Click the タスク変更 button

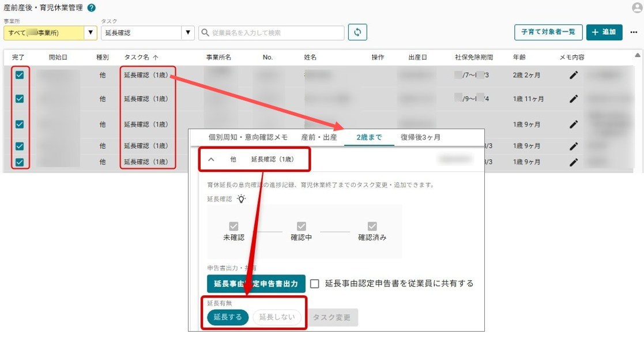(332, 317)
